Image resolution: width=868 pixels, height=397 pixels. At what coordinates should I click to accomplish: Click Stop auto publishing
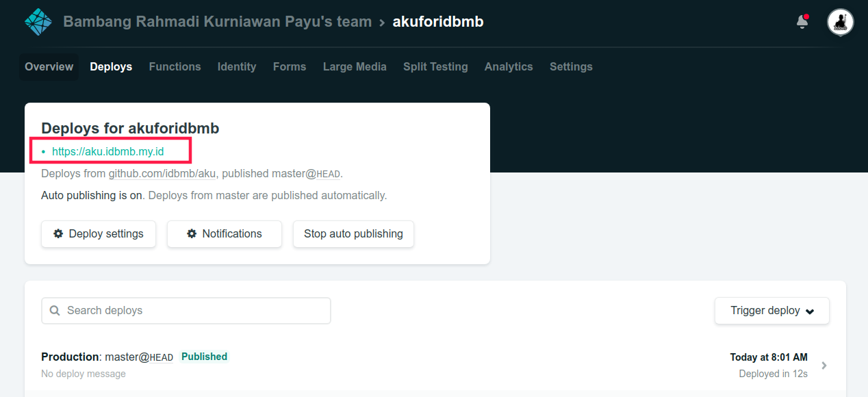click(x=353, y=234)
